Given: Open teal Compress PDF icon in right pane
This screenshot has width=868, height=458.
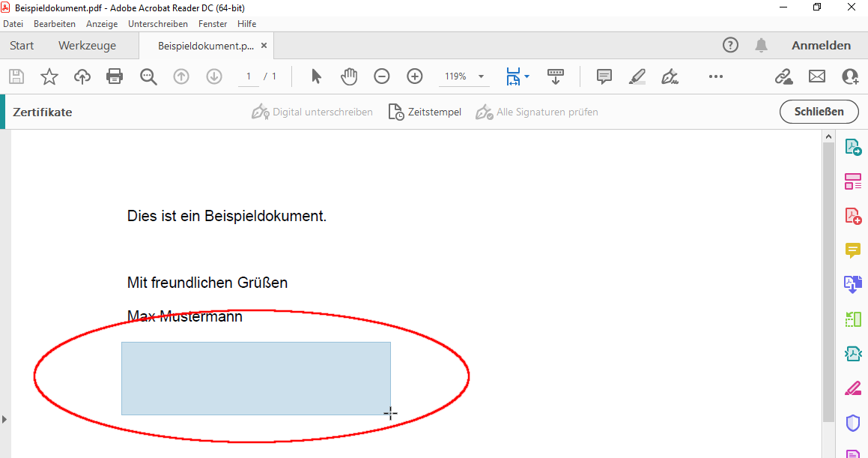Looking at the screenshot, I should [852, 353].
